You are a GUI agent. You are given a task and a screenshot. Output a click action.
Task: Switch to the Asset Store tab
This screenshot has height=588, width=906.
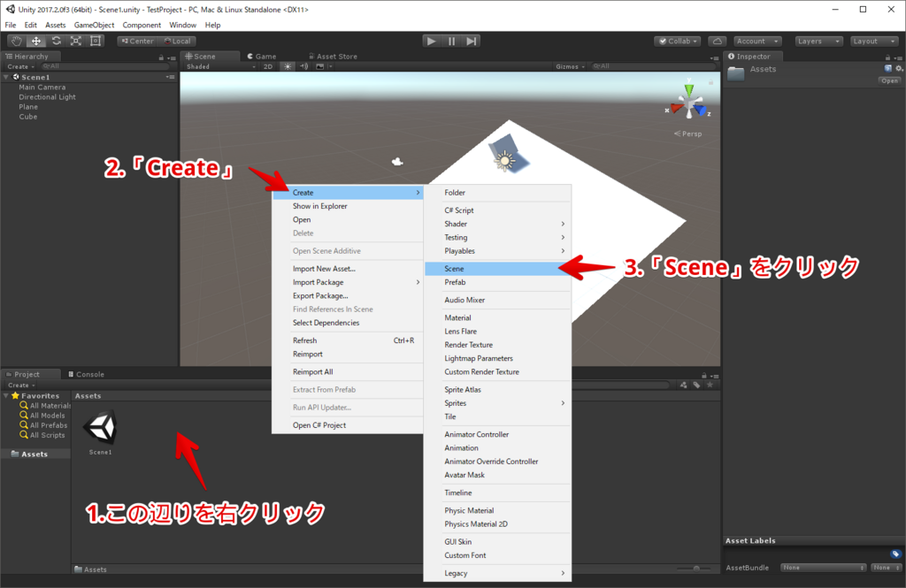pyautogui.click(x=333, y=56)
